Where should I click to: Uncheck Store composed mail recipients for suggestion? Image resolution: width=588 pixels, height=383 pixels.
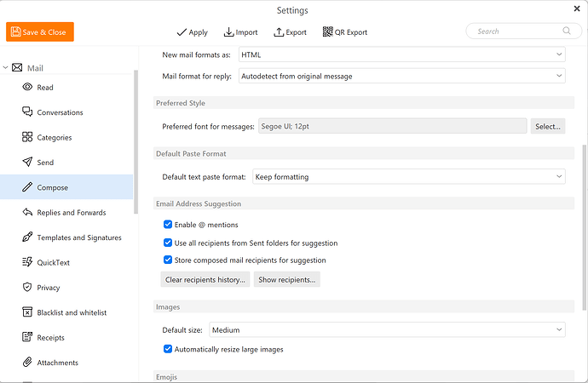coord(168,260)
